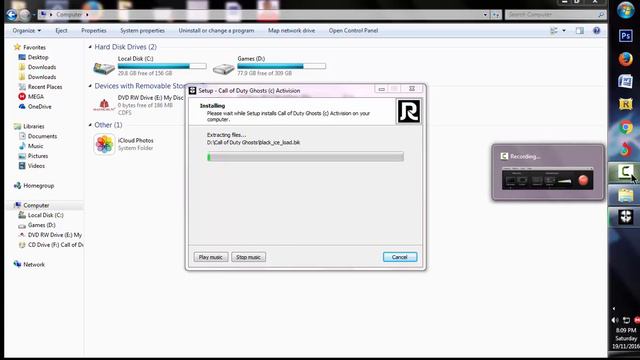Click the Search Computer field

click(x=555, y=15)
